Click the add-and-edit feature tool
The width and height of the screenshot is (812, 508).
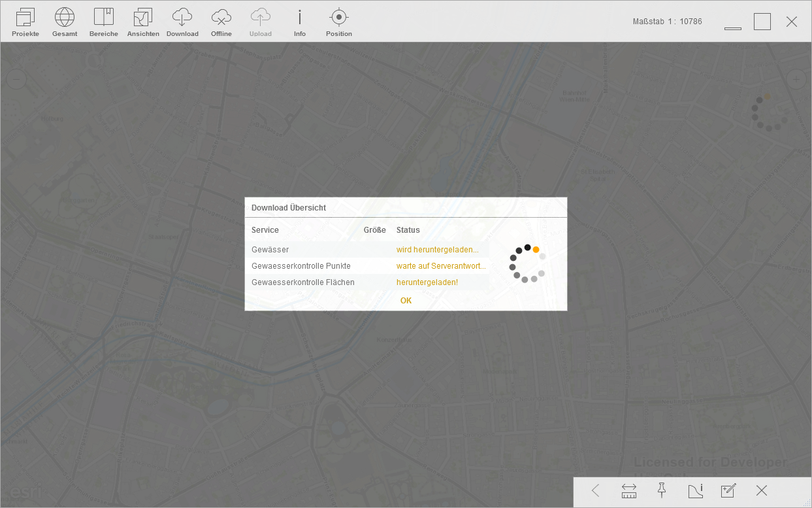coord(728,491)
